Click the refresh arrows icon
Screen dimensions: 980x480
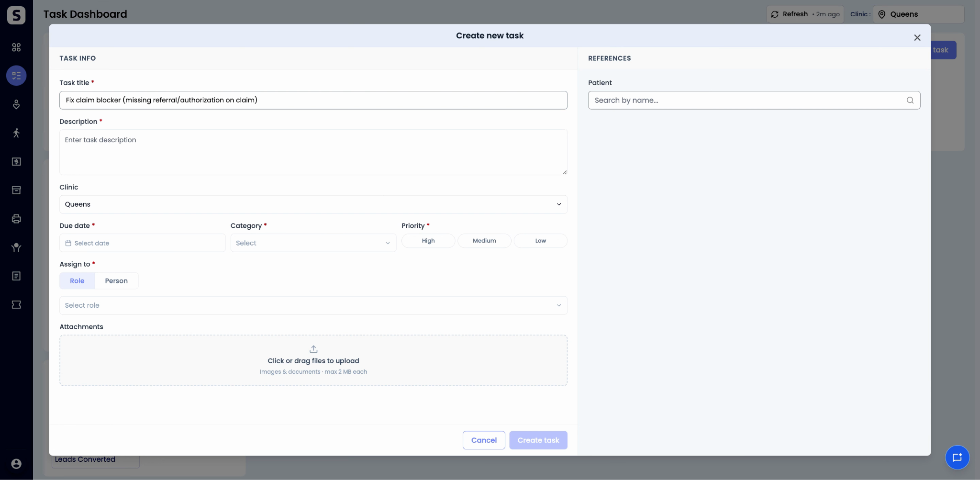click(775, 14)
